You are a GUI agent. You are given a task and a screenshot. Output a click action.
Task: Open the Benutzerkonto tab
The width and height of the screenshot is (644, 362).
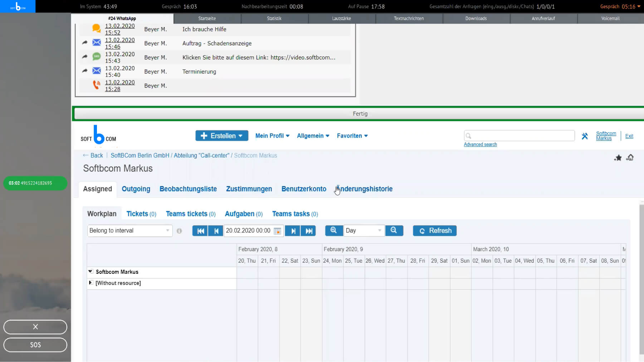pyautogui.click(x=304, y=189)
